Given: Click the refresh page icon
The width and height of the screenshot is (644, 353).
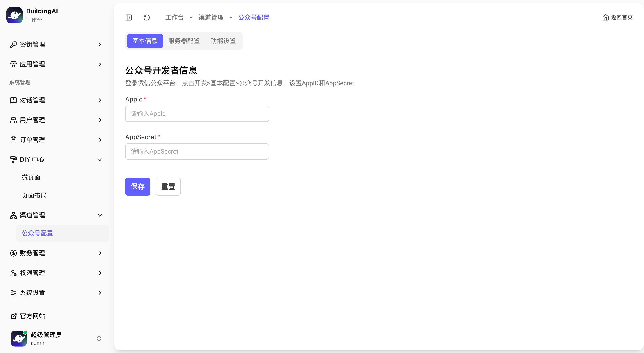Looking at the screenshot, I should 146,18.
